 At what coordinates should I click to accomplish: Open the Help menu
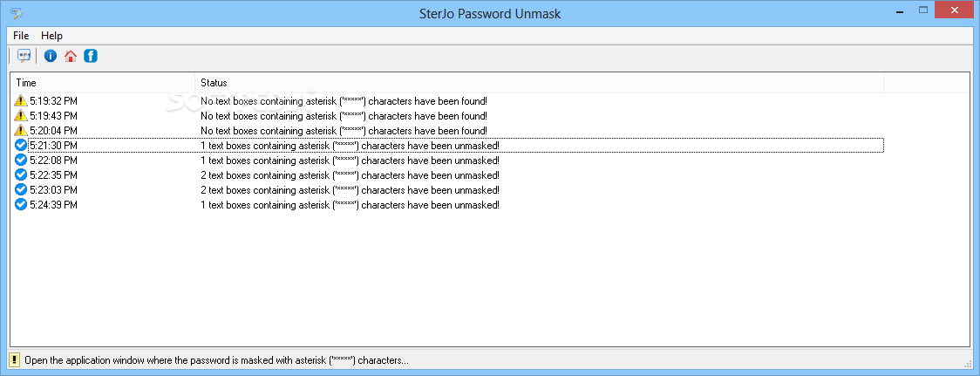coord(51,36)
